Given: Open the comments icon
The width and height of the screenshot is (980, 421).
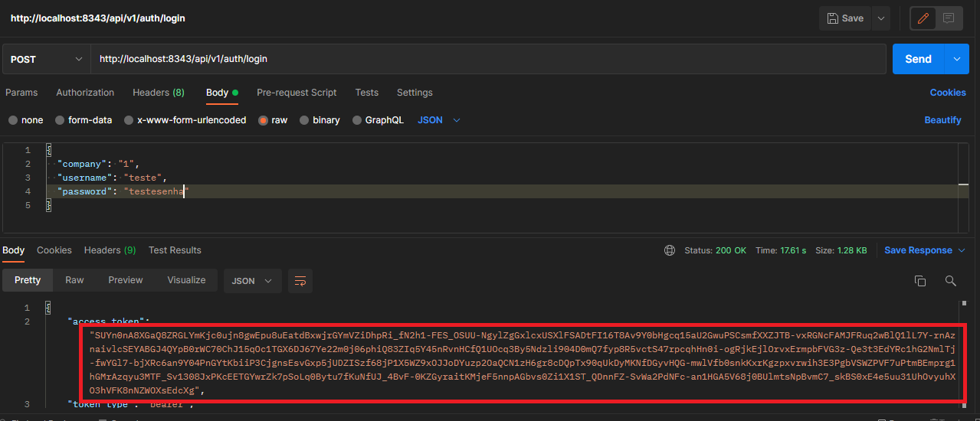Looking at the screenshot, I should (949, 18).
